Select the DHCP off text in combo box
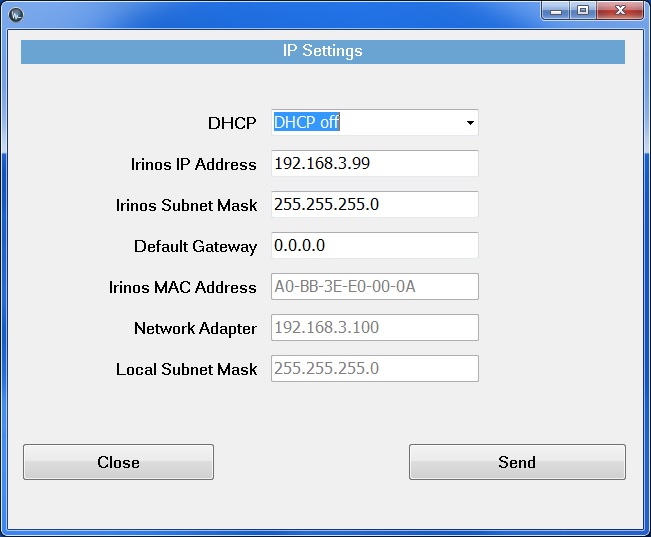 (307, 122)
